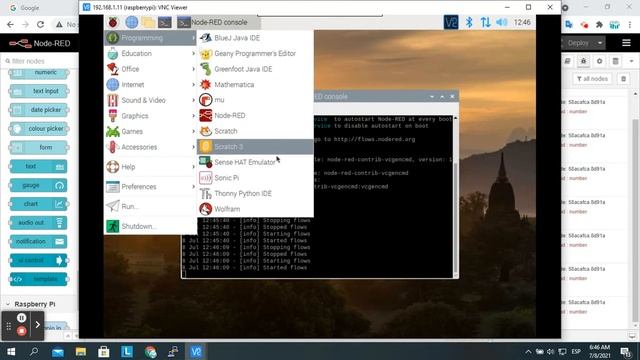Select the colour picker palette node
The image size is (640, 360).
point(39,129)
